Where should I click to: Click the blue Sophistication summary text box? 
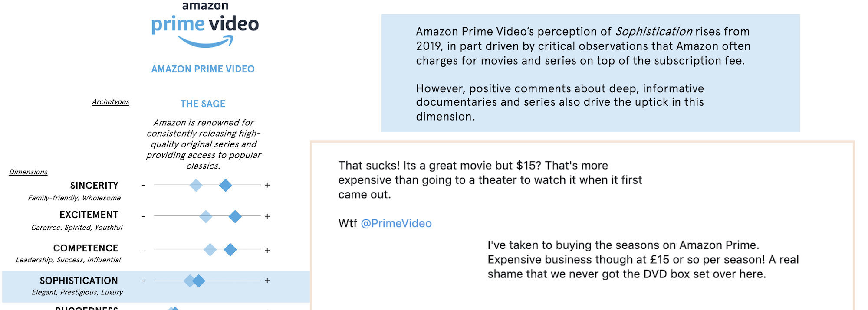tap(590, 73)
